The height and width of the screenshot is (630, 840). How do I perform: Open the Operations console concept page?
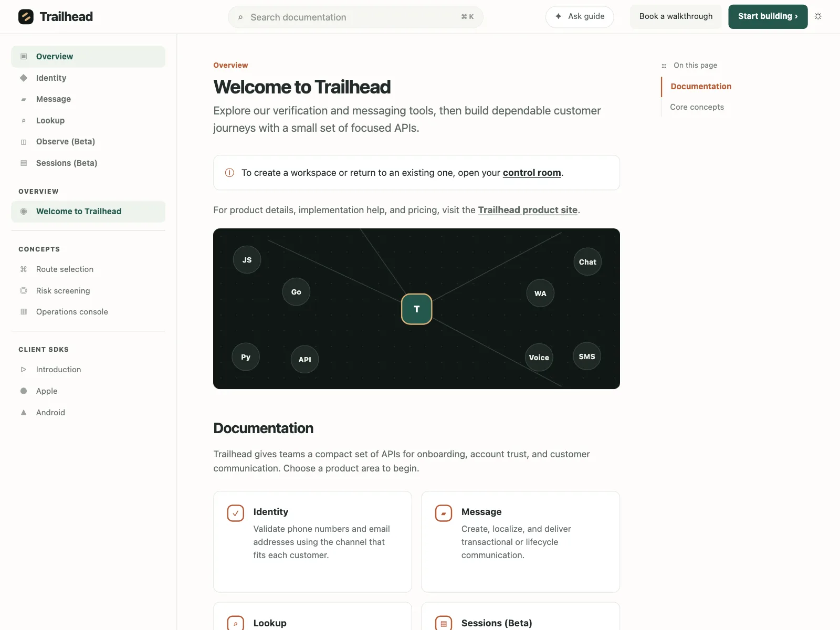88,312
